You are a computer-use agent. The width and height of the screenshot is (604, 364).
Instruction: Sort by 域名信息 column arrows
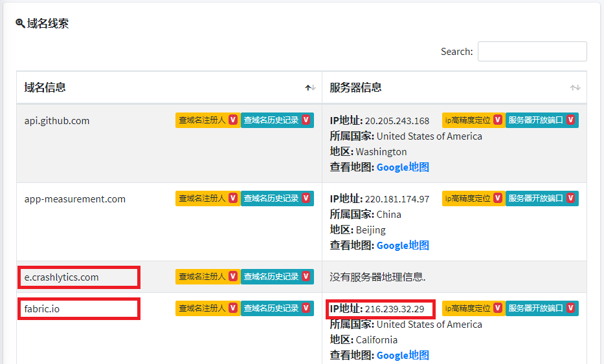click(x=311, y=88)
